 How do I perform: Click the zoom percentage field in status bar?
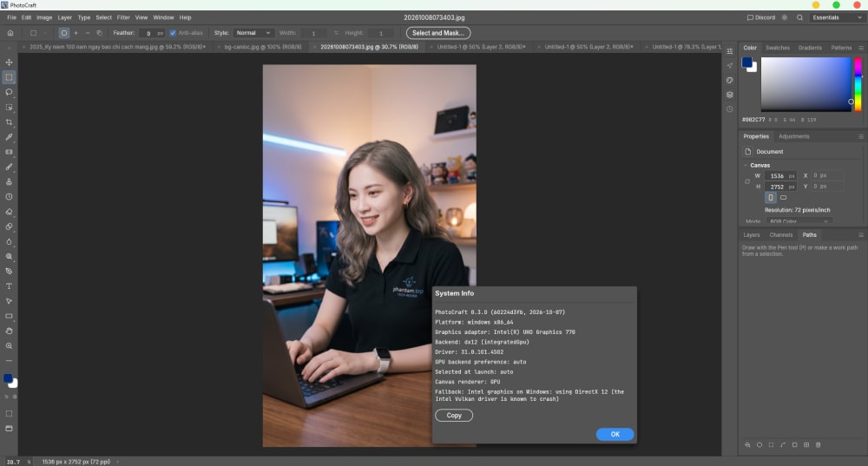click(x=13, y=463)
